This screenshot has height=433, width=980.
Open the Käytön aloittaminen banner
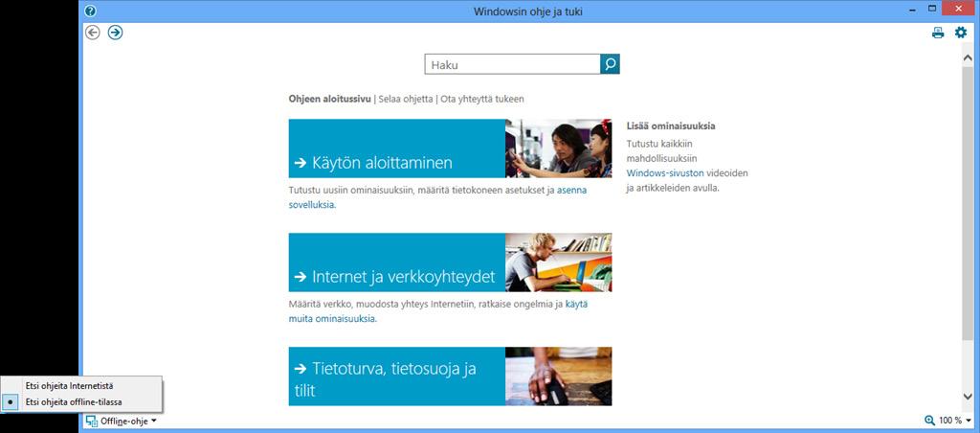coord(397,148)
